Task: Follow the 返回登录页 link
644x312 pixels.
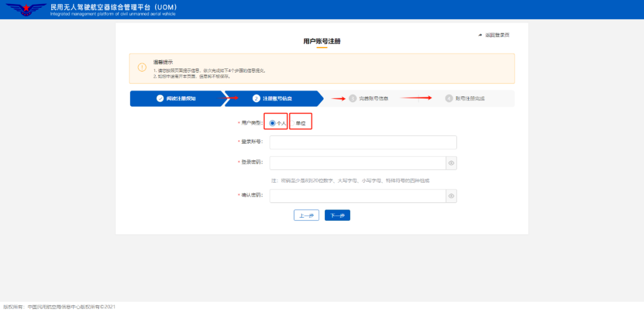Action: [497, 35]
